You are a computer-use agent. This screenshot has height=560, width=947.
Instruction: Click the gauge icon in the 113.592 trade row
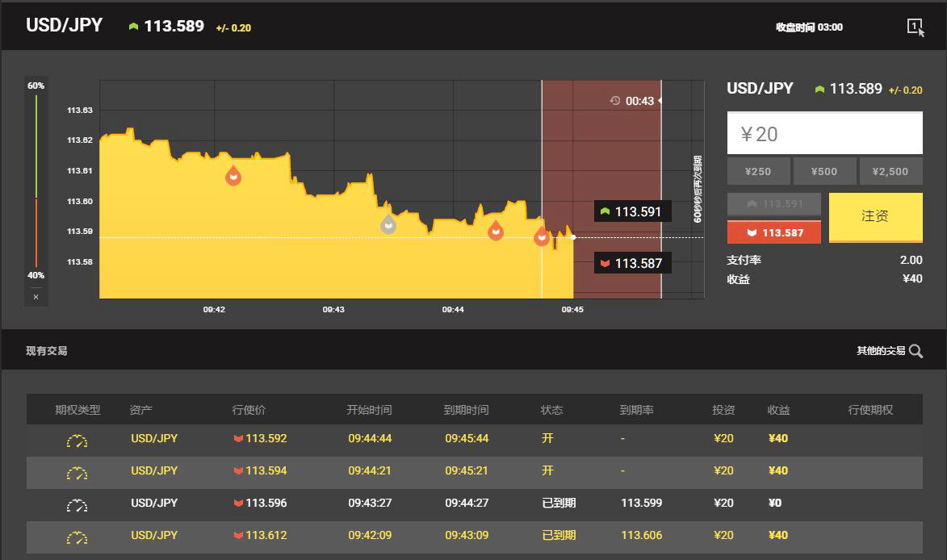pos(77,441)
